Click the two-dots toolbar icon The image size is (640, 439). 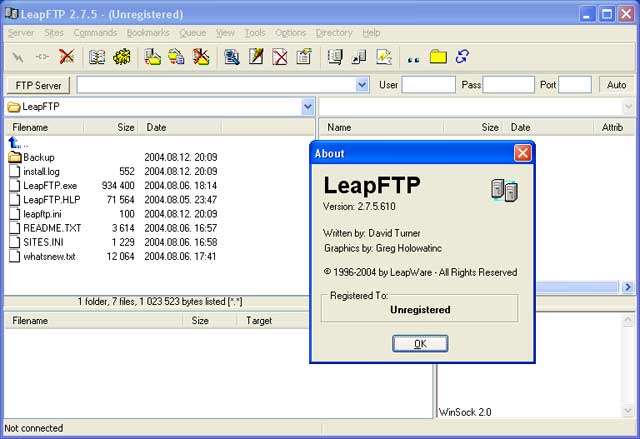click(413, 58)
